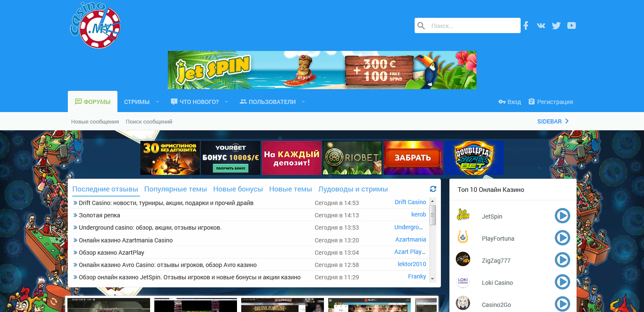This screenshot has height=312, width=644.
Task: Click the Loki Casino play button
Action: point(563,282)
